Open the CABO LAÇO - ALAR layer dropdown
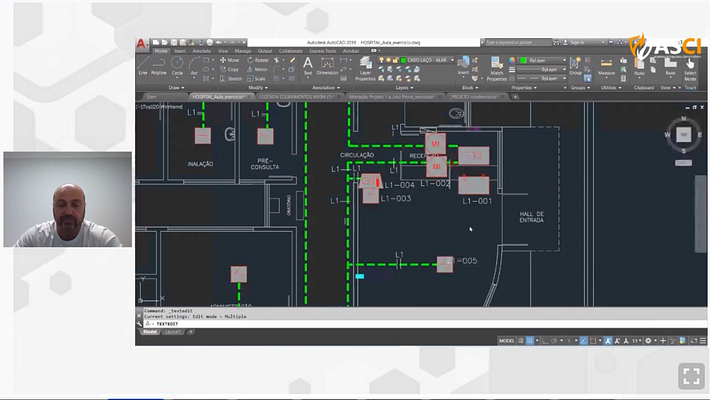710x400 pixels. point(417,60)
